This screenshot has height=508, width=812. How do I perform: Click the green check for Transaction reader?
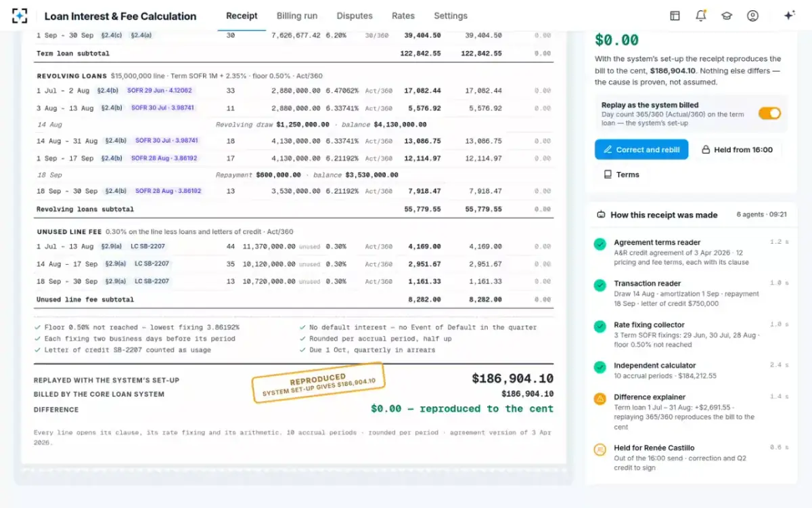coord(600,285)
